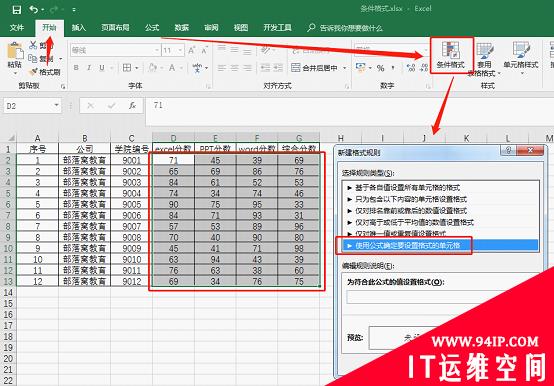Click the Save icon in title bar
The height and width of the screenshot is (386, 554).
16,10
